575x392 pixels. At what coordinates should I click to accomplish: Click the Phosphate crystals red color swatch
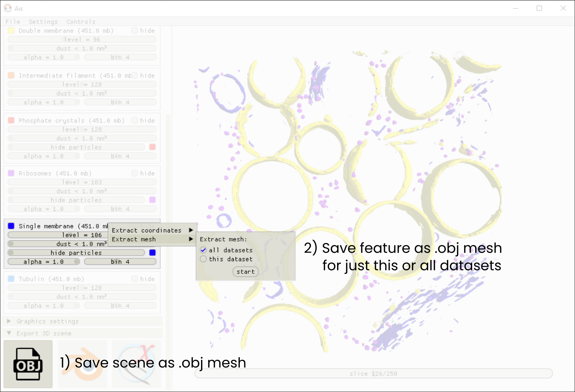(11, 120)
